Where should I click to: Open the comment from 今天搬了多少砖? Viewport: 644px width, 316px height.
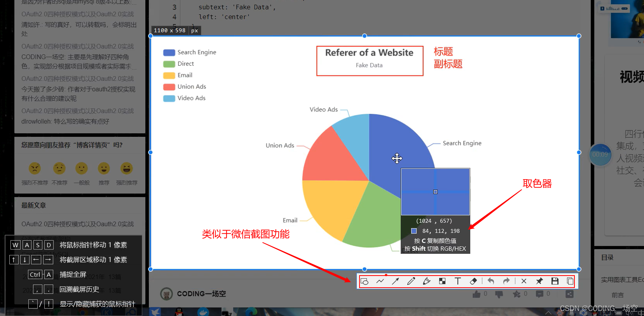point(78,94)
